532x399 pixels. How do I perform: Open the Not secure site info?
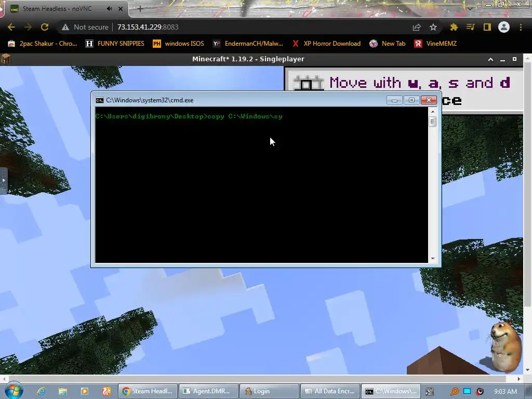pyautogui.click(x=85, y=27)
